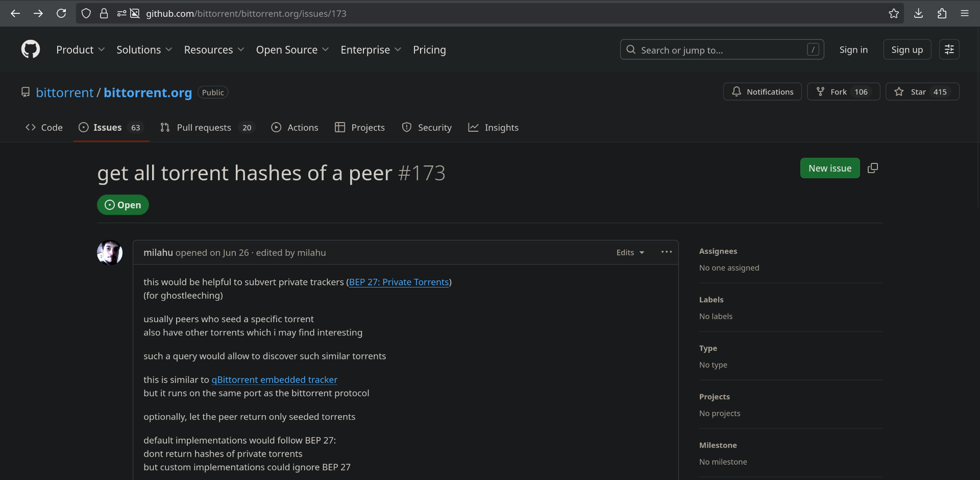Viewport: 980px width, 480px height.
Task: Open the browser extensions menu
Action: coord(942,13)
